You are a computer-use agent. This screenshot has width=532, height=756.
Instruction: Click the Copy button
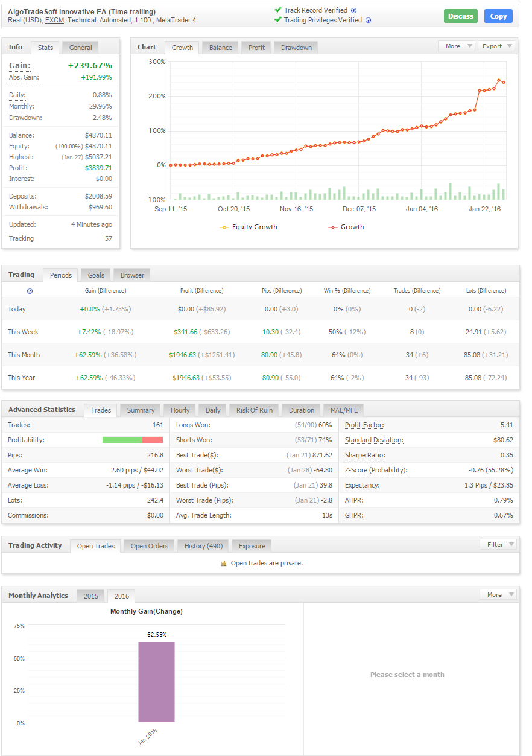click(x=498, y=16)
